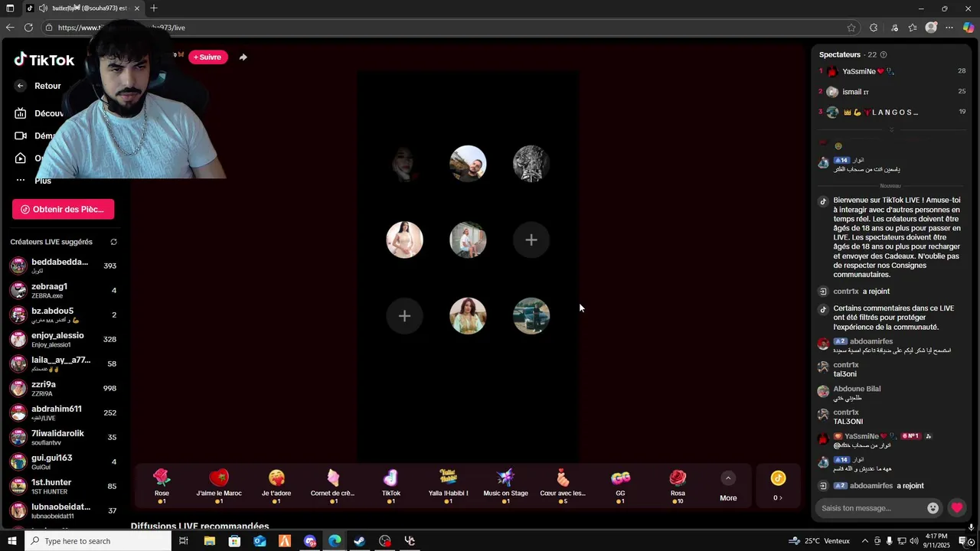Viewport: 980px width, 551px height.
Task: Go back in browser history
Action: pos(9,28)
